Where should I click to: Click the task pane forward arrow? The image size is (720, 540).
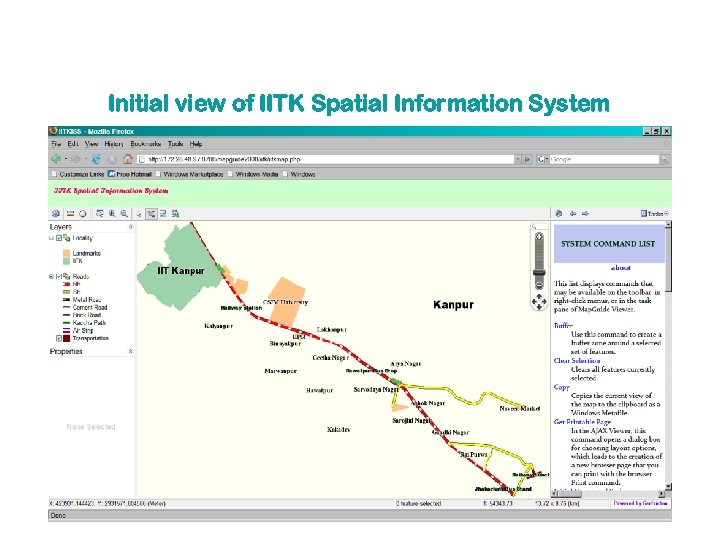585,214
